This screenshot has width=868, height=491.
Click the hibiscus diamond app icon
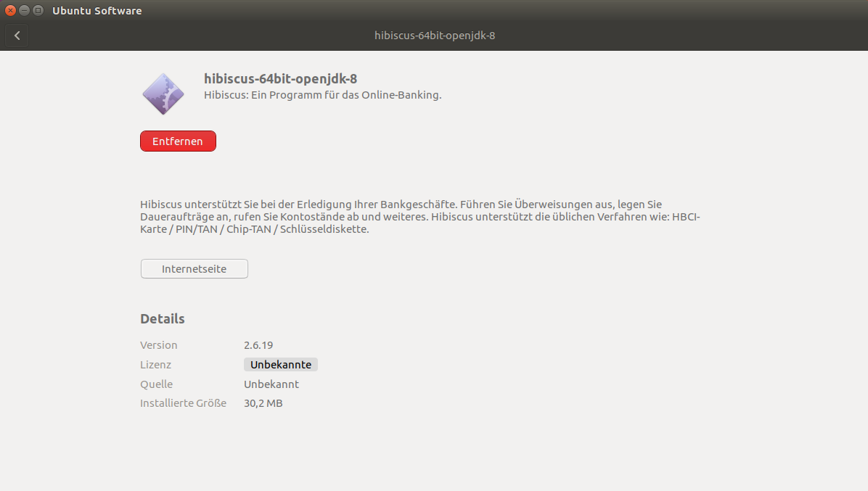coord(163,94)
